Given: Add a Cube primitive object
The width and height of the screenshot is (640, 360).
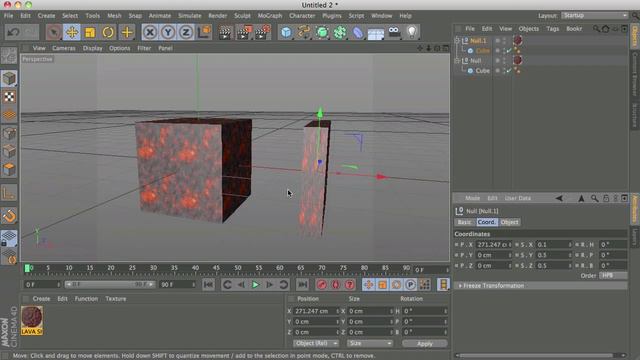Looking at the screenshot, I should (287, 32).
